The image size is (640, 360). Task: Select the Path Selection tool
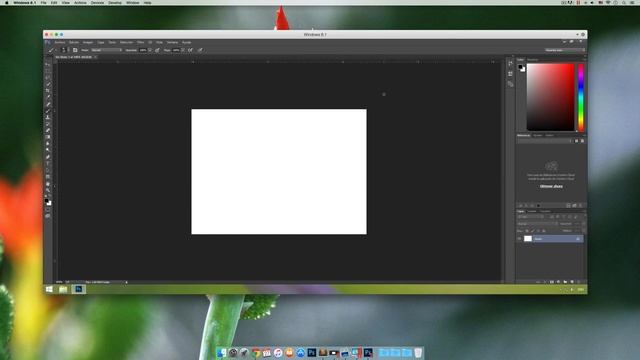[x=48, y=170]
